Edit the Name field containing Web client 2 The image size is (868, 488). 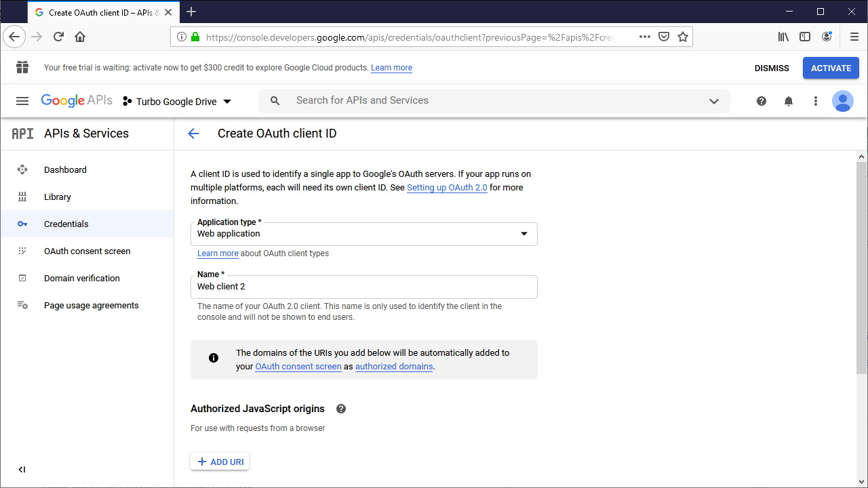[364, 286]
